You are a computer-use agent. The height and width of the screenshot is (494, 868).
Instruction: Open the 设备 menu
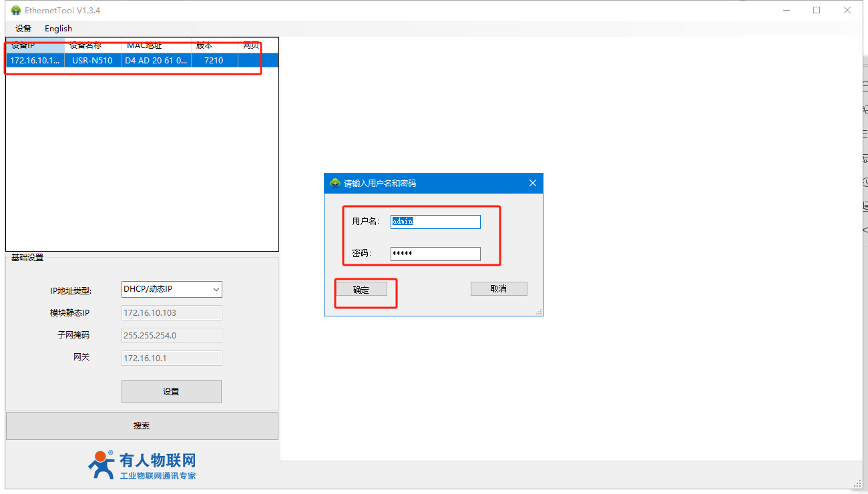tap(23, 29)
